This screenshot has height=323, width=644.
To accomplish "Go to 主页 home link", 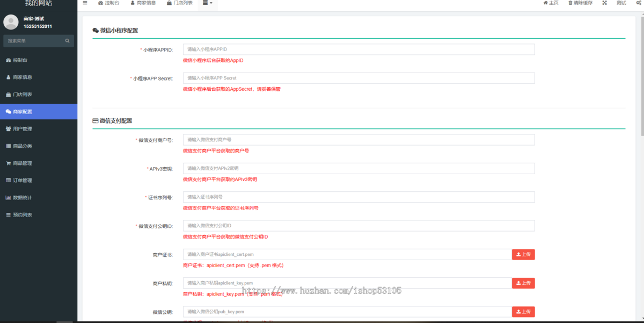I will pyautogui.click(x=551, y=3).
